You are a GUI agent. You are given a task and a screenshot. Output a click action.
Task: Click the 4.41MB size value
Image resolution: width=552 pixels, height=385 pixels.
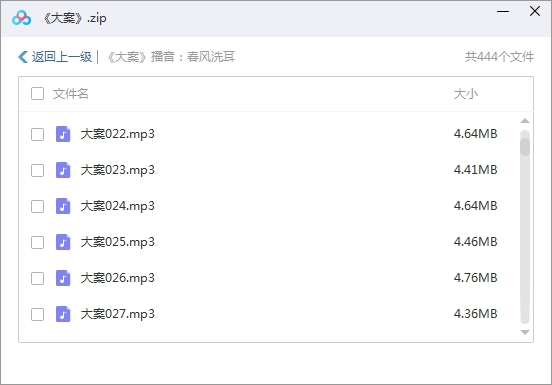(476, 170)
